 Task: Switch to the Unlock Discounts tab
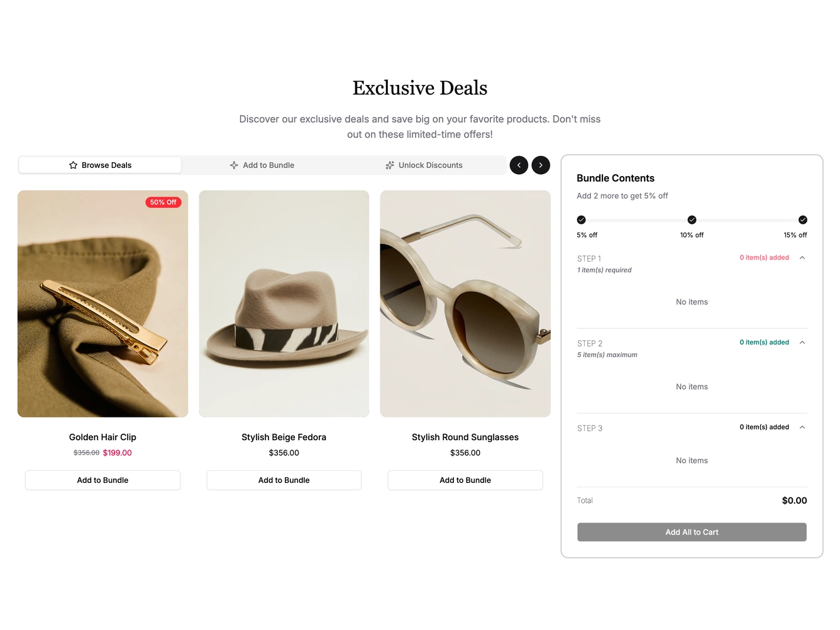click(424, 165)
